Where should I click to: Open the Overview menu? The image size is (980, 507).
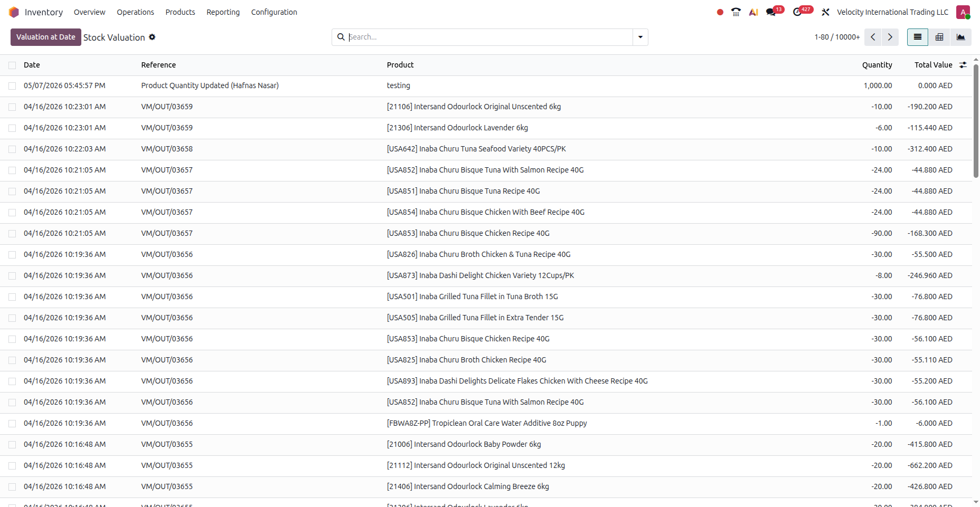tap(89, 12)
